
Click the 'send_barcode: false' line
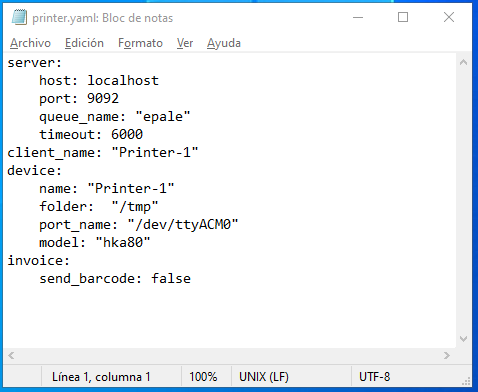coord(115,279)
